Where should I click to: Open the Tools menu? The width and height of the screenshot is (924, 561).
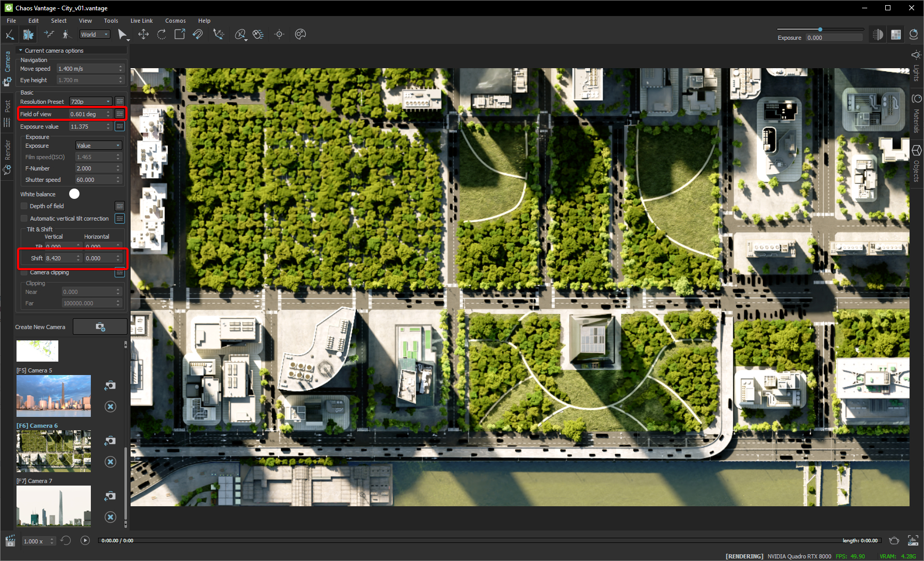[111, 21]
